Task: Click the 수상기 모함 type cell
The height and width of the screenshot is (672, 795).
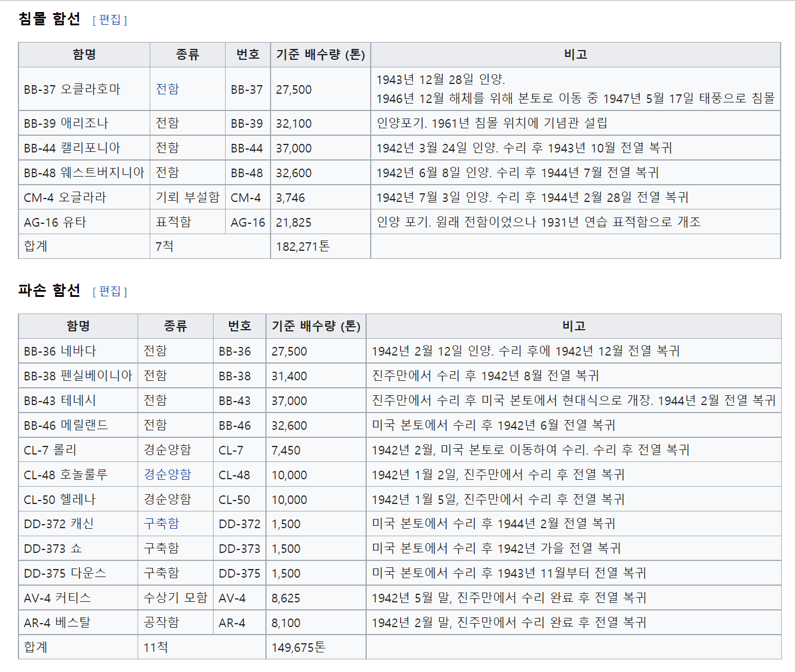Action: pyautogui.click(x=176, y=598)
